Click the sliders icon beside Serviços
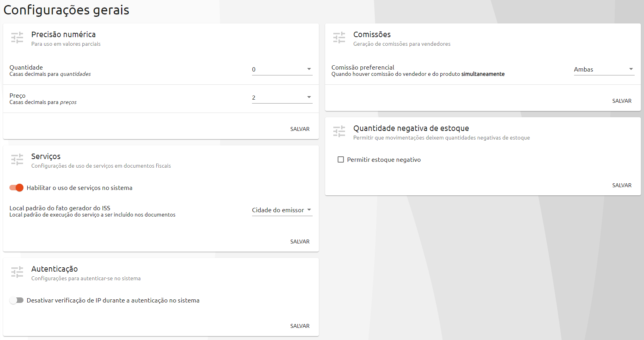The height and width of the screenshot is (340, 644). coord(17,159)
